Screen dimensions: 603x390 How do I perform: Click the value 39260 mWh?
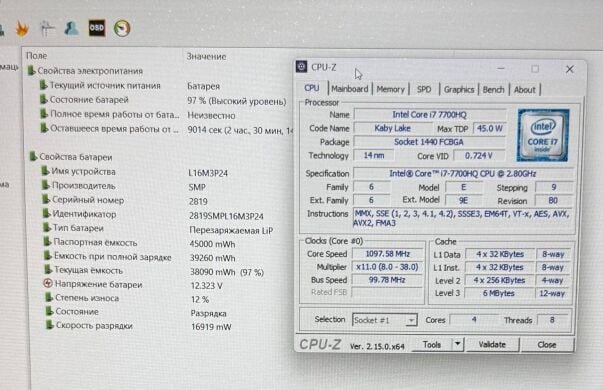212,258
